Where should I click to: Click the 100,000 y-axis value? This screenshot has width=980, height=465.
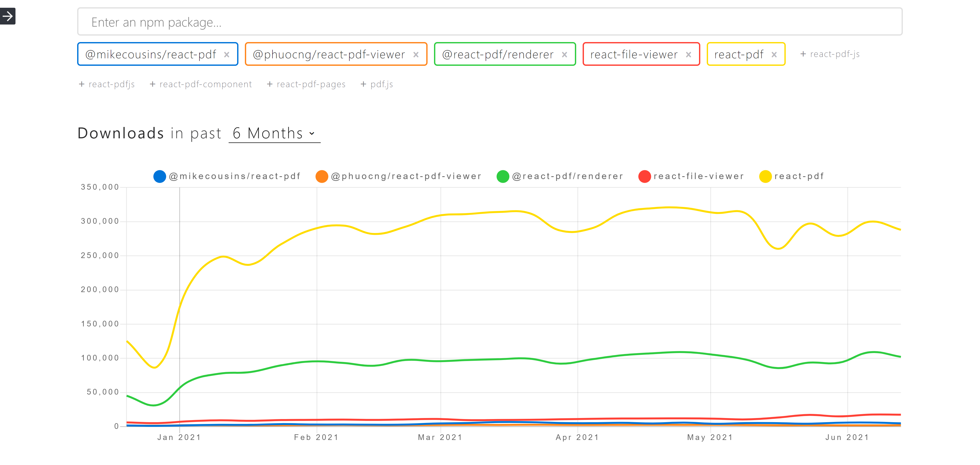pyautogui.click(x=100, y=358)
